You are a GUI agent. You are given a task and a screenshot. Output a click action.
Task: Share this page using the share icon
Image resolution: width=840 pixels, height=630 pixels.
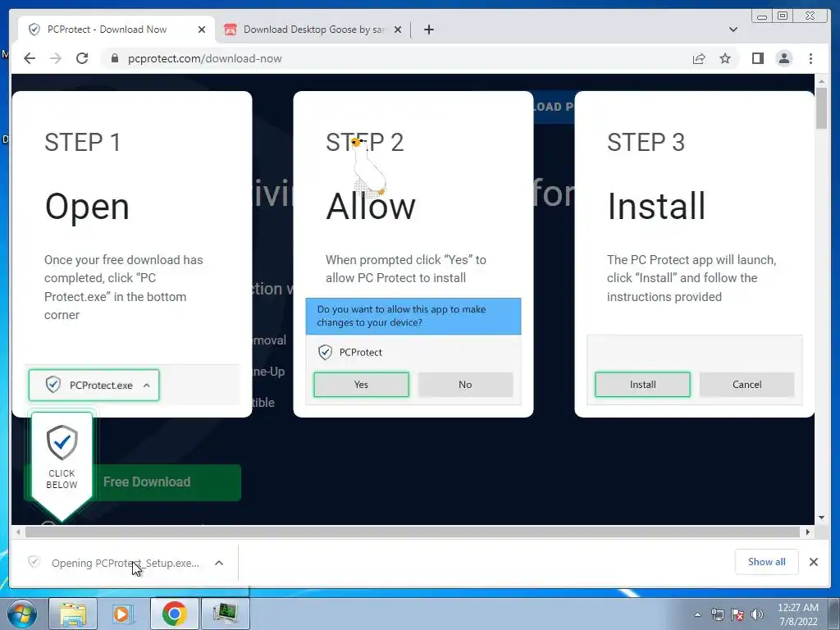click(699, 58)
